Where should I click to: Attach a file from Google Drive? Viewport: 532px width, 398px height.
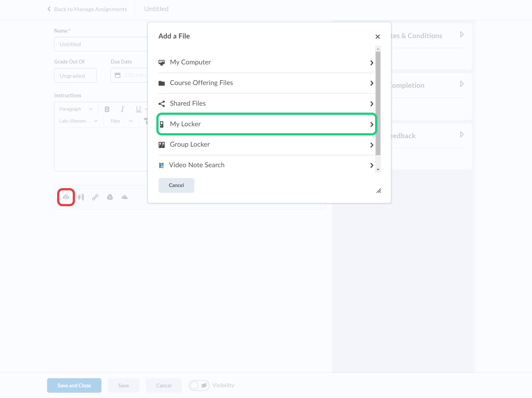(x=110, y=197)
